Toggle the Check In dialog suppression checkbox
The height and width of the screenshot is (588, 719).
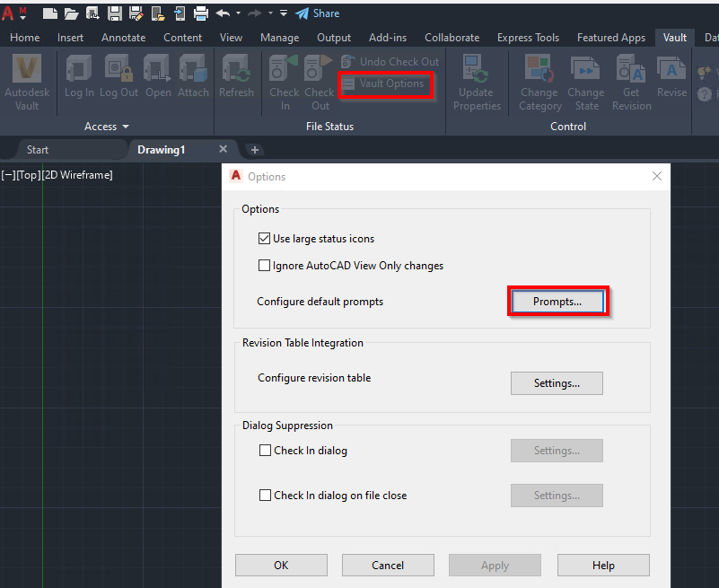pos(265,451)
